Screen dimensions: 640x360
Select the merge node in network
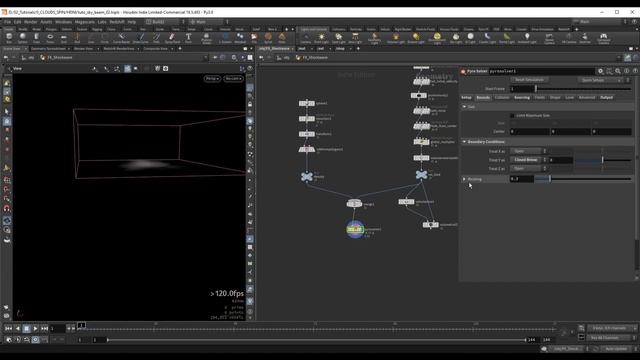(x=354, y=203)
